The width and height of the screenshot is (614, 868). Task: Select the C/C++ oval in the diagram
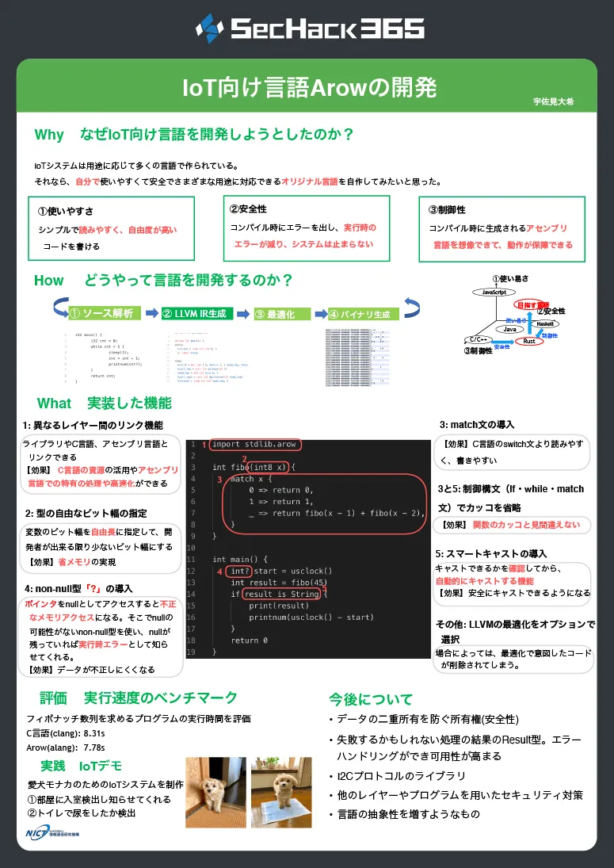(478, 339)
